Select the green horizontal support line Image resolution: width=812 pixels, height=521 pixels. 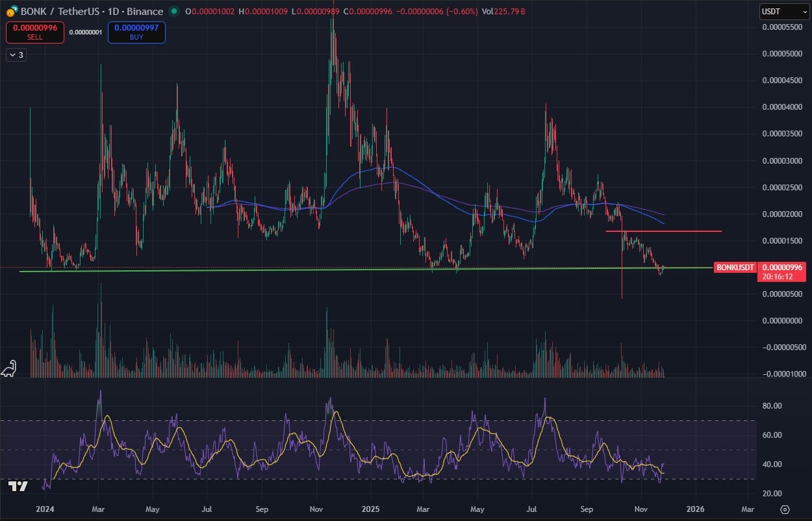[x=367, y=269]
